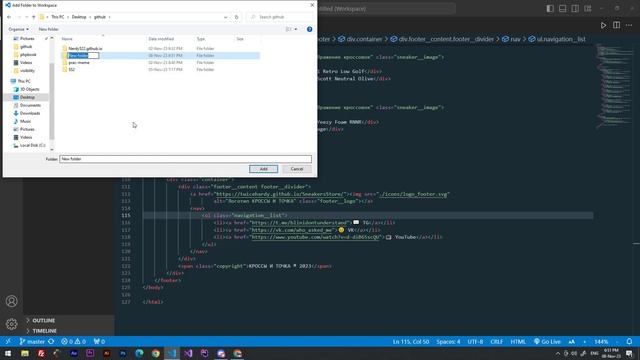The height and width of the screenshot is (360, 640).
Task: Click the New folder toolbar button
Action: [x=49, y=29]
